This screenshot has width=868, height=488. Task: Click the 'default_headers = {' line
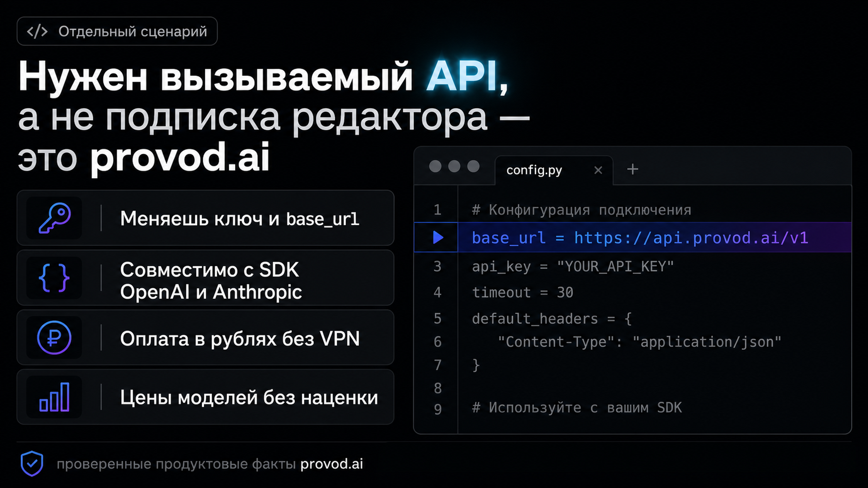click(x=552, y=319)
